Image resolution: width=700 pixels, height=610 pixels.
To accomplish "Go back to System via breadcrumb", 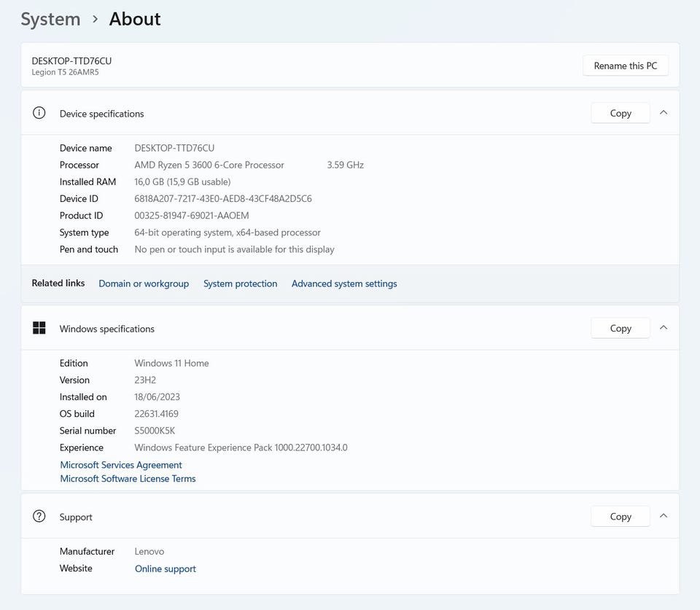I will pyautogui.click(x=50, y=19).
